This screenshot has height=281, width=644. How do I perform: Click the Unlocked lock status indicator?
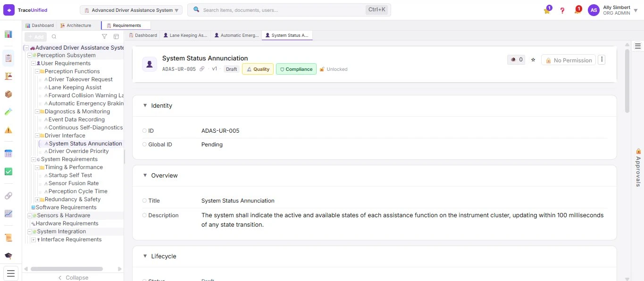[334, 69]
